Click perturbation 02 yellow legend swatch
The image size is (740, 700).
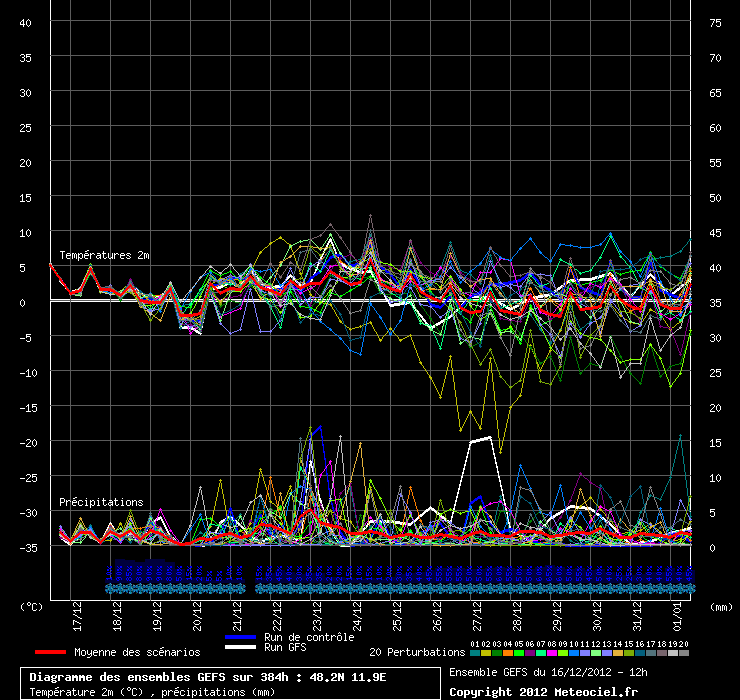click(x=486, y=653)
